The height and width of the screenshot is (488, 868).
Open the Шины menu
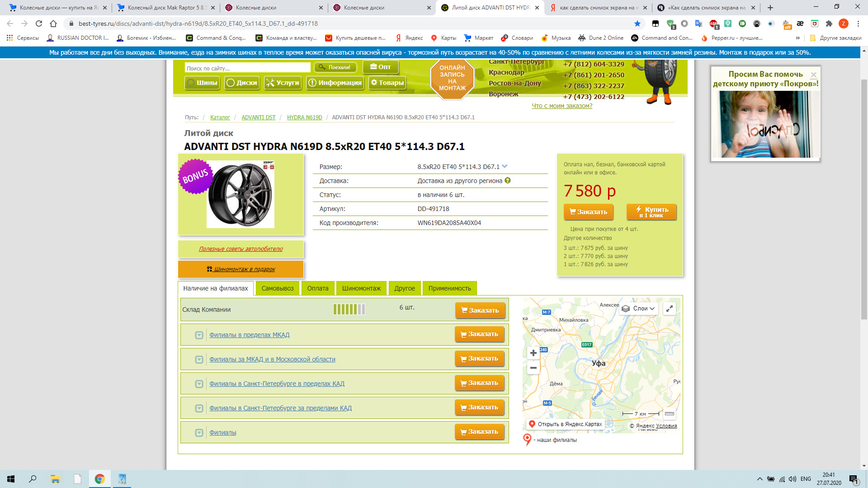click(x=202, y=83)
